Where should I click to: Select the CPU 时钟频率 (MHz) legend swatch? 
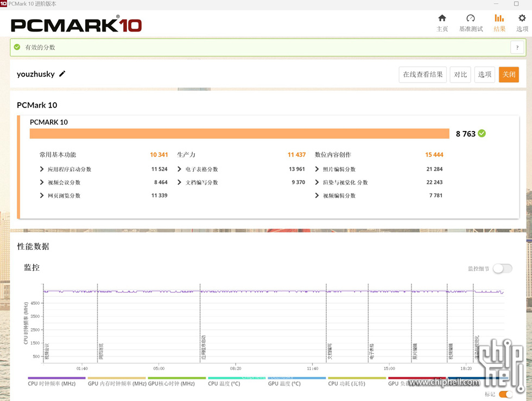[x=56, y=378]
